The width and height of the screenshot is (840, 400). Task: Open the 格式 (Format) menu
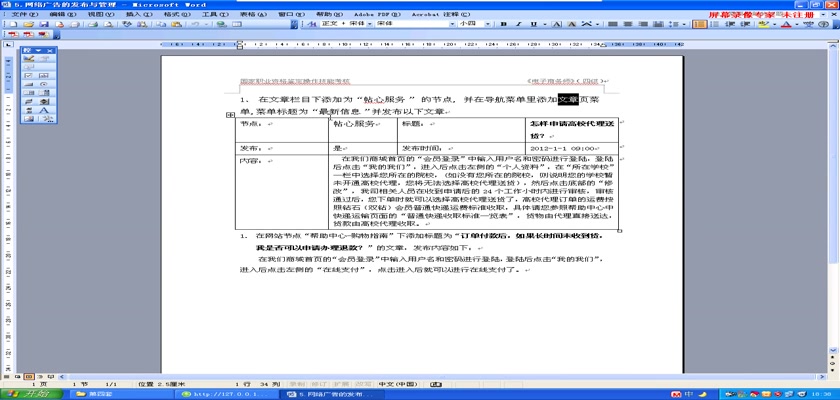tap(177, 14)
